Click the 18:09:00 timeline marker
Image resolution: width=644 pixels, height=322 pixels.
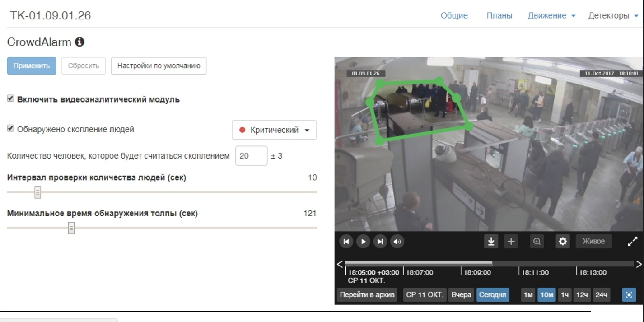[x=476, y=272]
